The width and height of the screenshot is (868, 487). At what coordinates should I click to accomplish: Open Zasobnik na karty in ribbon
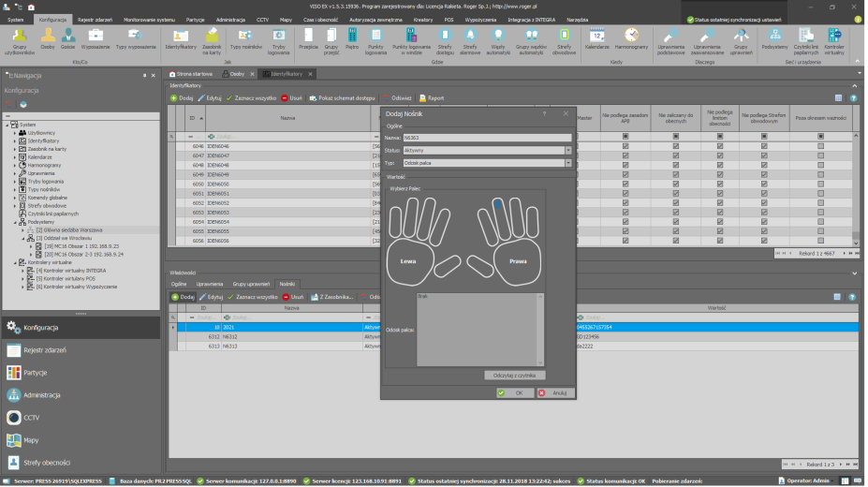pyautogui.click(x=212, y=37)
